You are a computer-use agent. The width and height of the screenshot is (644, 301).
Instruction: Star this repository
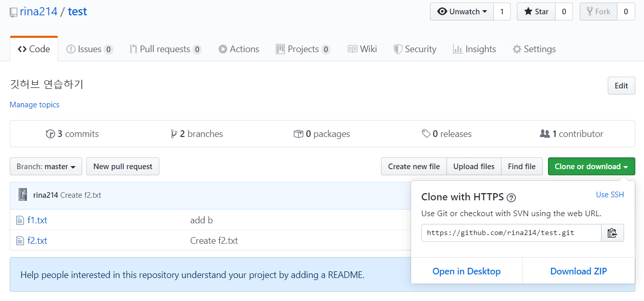point(536,12)
